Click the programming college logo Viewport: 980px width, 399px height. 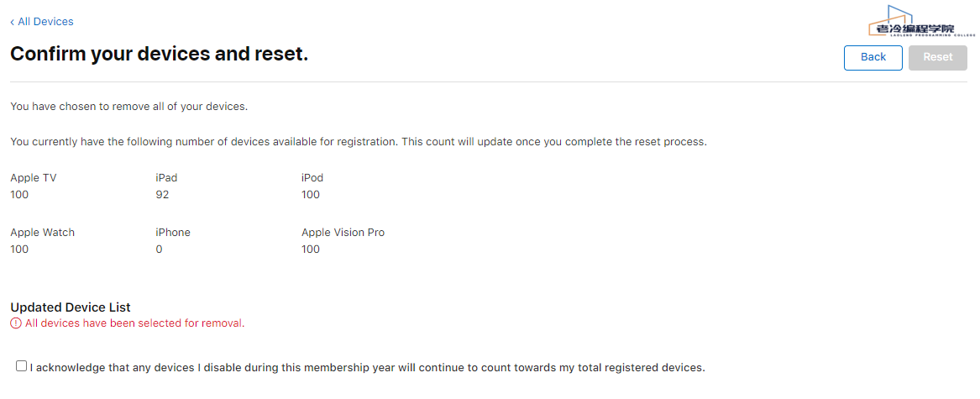(x=920, y=22)
